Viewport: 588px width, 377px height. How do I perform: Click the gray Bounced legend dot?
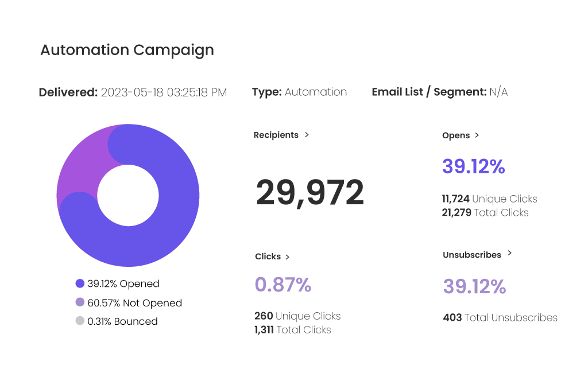click(80, 321)
